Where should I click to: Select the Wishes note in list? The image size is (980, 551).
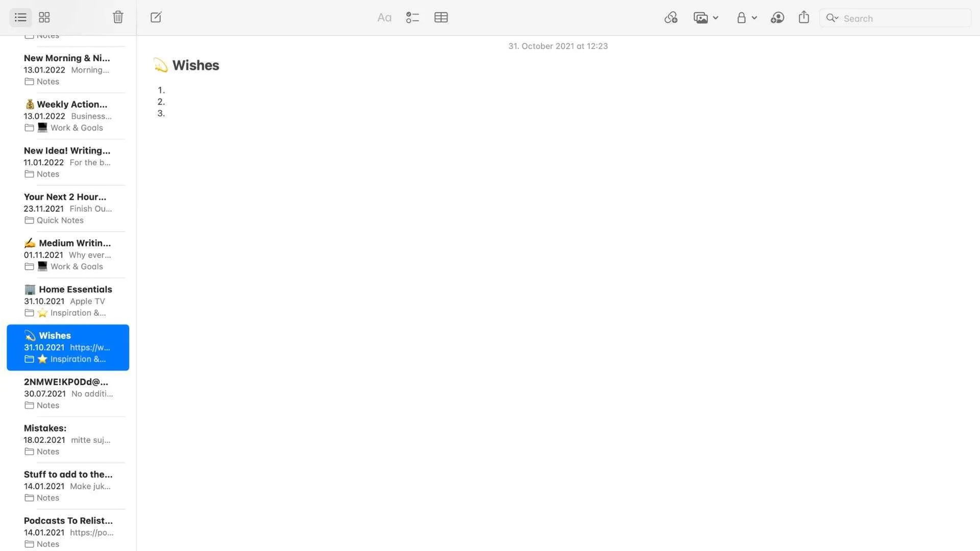(x=68, y=347)
